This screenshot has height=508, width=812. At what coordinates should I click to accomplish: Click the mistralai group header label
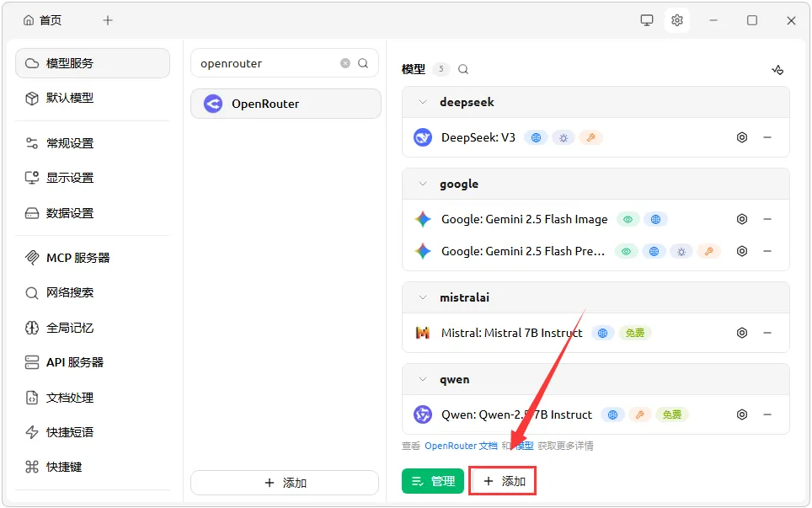[x=464, y=297]
